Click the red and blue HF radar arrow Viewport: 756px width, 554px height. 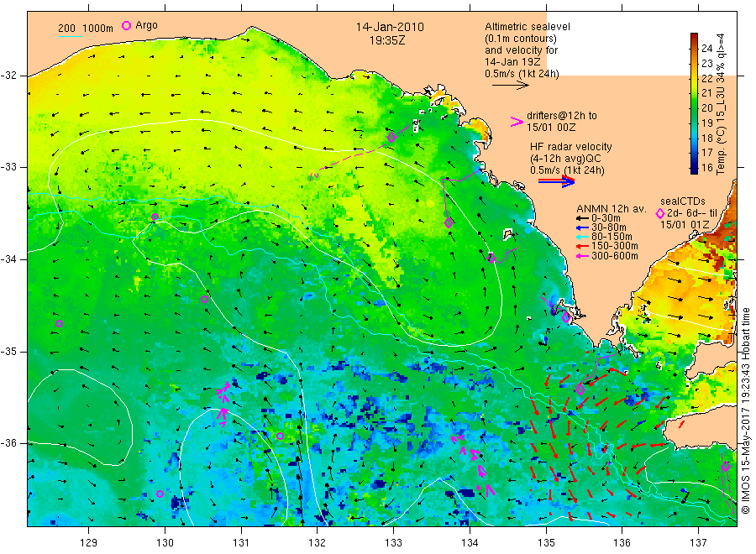[x=556, y=181]
